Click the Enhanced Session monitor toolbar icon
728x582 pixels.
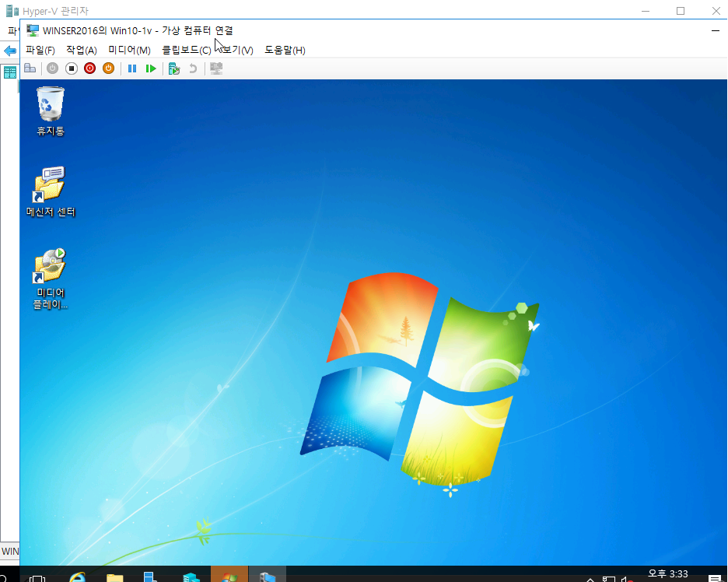tap(216, 68)
